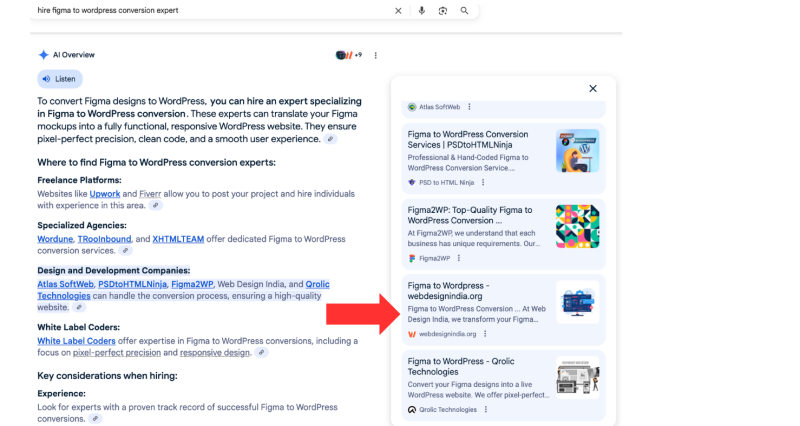Open the three-dot menu next to Figma2WP
This screenshot has width=800, height=426.
[459, 258]
